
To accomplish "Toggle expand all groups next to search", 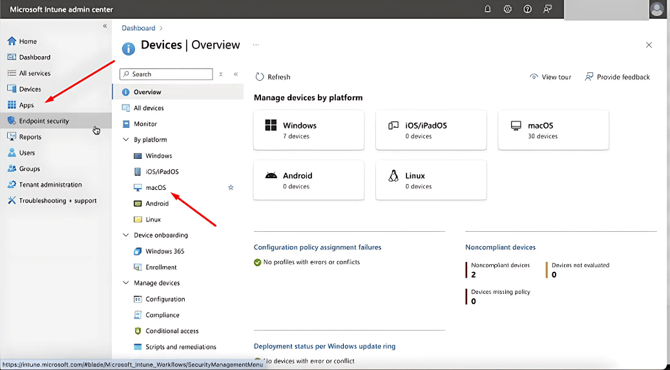I will (x=221, y=74).
